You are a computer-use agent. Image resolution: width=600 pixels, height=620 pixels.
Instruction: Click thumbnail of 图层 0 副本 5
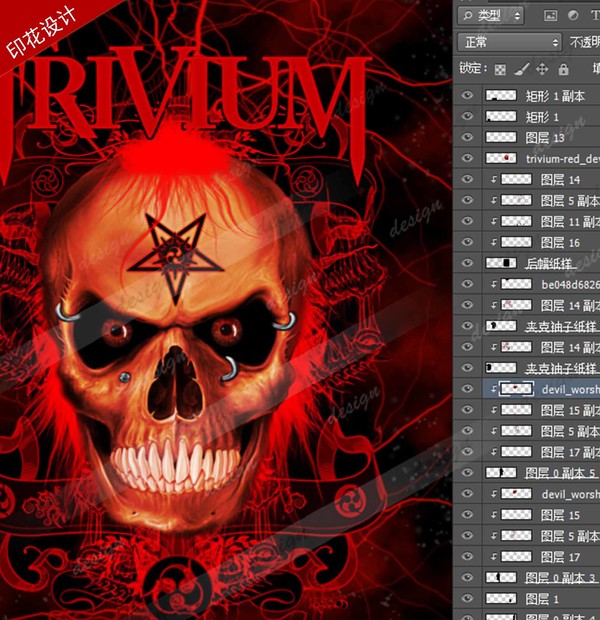coord(501,473)
